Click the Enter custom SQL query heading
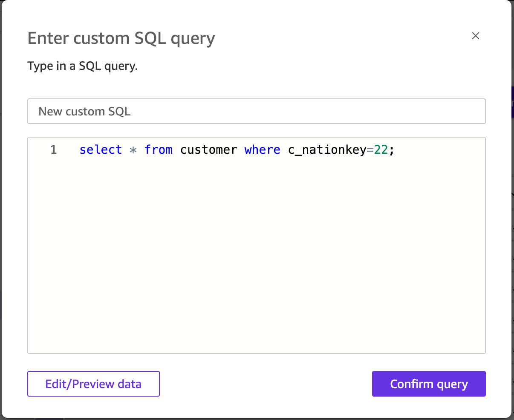Screen dimensions: 514x420 [x=121, y=38]
